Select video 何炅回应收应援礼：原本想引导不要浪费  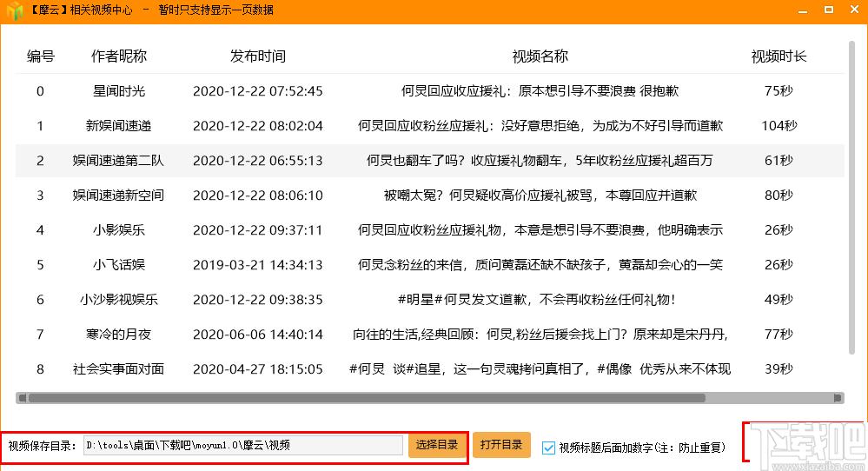click(540, 91)
